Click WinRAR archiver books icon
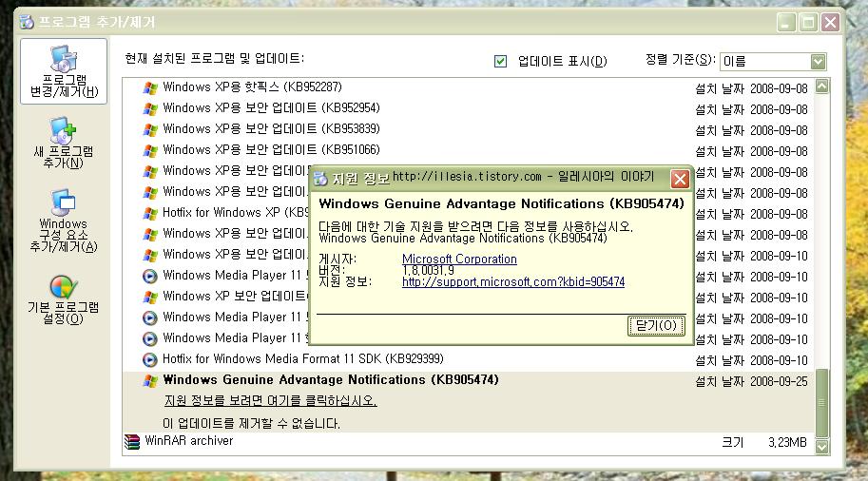 (132, 442)
